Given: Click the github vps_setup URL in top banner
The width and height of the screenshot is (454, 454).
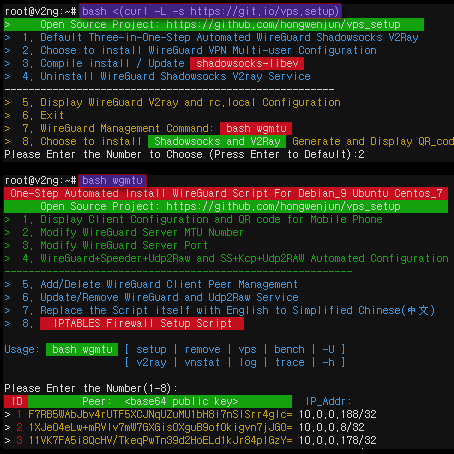Looking at the screenshot, I should point(283,24).
